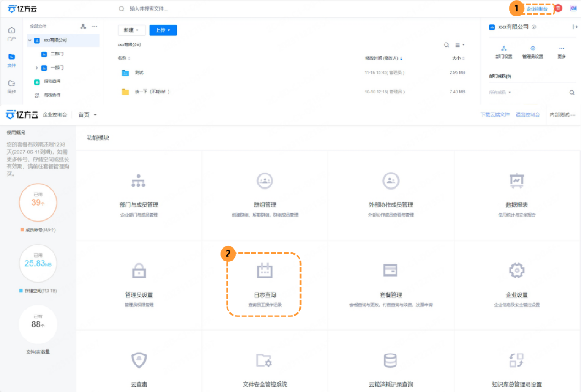Click the 下载云端文件 link
Viewport: 581px width, 392px height.
(x=495, y=115)
